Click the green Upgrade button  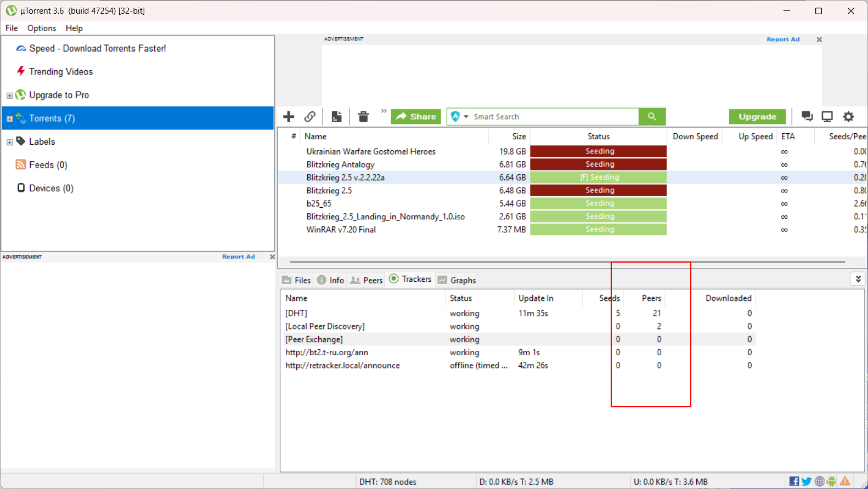click(x=757, y=117)
